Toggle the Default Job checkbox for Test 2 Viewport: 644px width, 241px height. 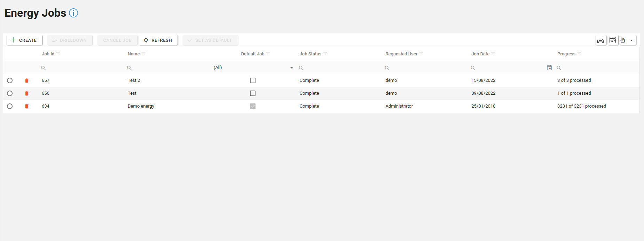253,80
